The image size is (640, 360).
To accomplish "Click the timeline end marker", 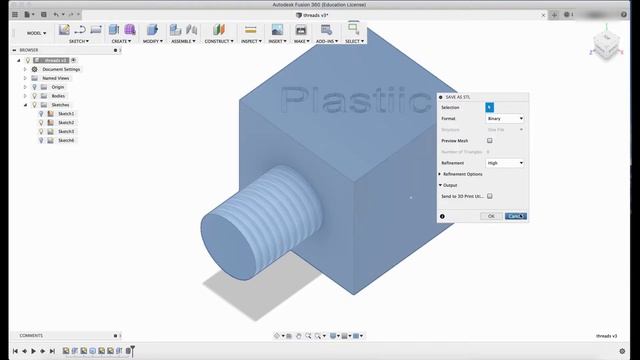I will (x=133, y=350).
